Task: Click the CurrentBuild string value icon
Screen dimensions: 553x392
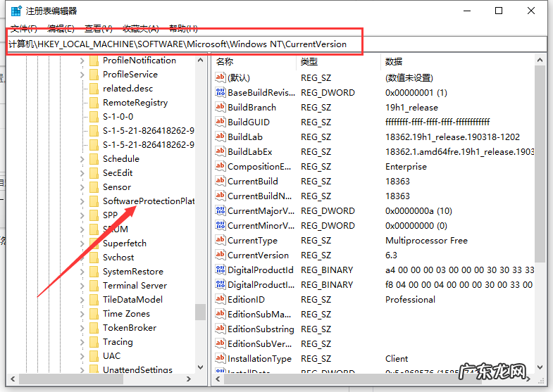Action: pyautogui.click(x=220, y=181)
